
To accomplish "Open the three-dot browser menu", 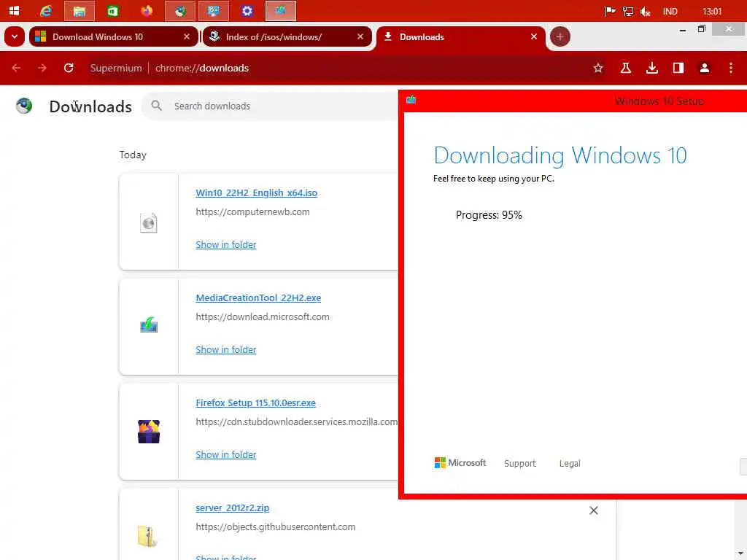I will (730, 68).
